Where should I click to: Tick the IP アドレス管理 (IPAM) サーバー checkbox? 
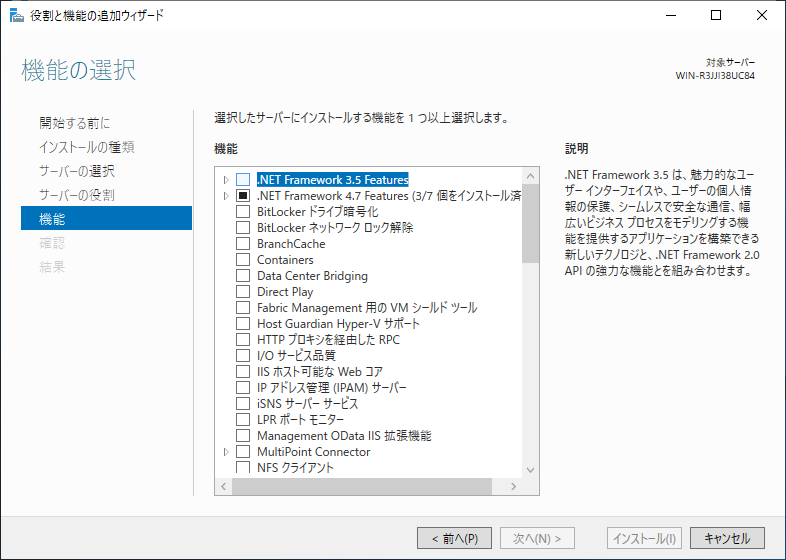[243, 388]
